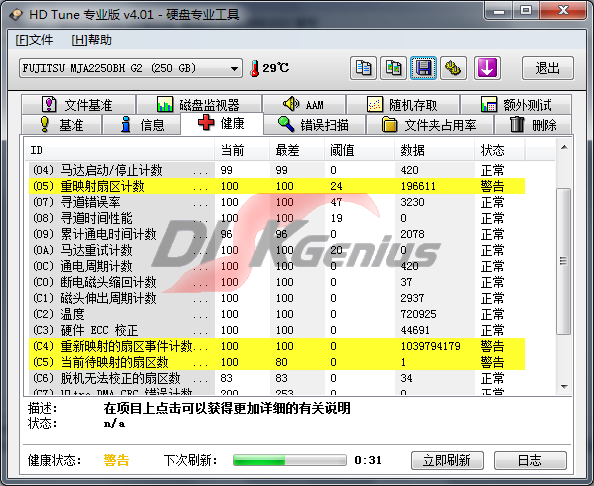Image resolution: width=594 pixels, height=486 pixels.
Task: Click the purple download arrow icon
Action: click(x=487, y=68)
